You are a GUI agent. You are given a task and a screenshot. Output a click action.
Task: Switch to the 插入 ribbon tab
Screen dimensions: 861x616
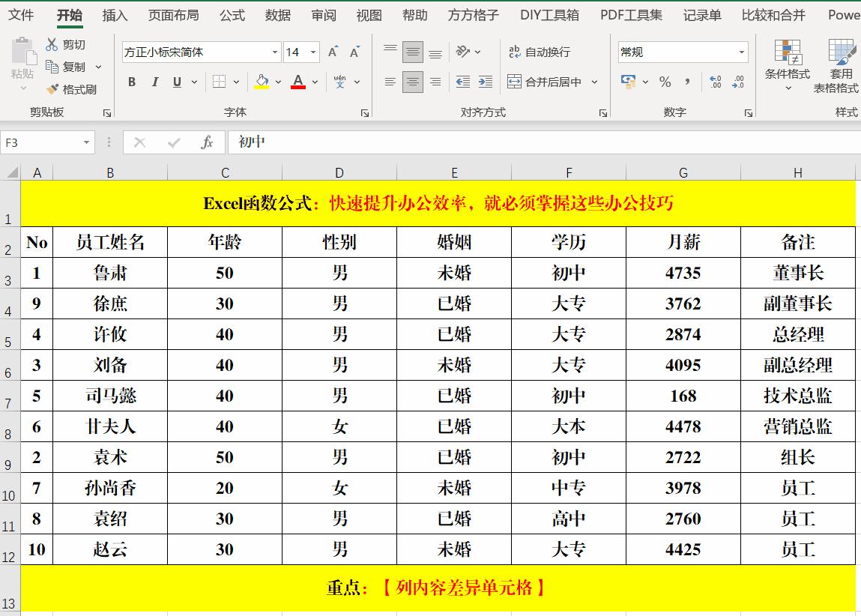(115, 15)
